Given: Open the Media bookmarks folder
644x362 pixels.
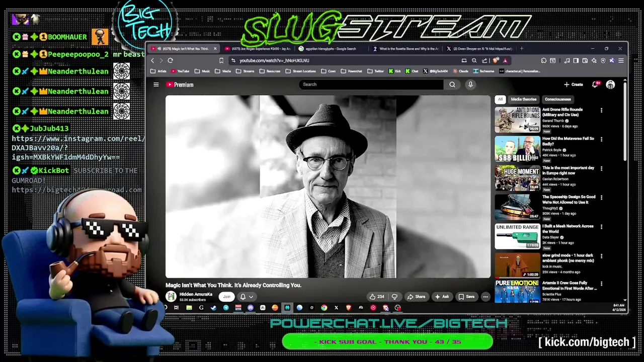Looking at the screenshot, I should tap(223, 71).
